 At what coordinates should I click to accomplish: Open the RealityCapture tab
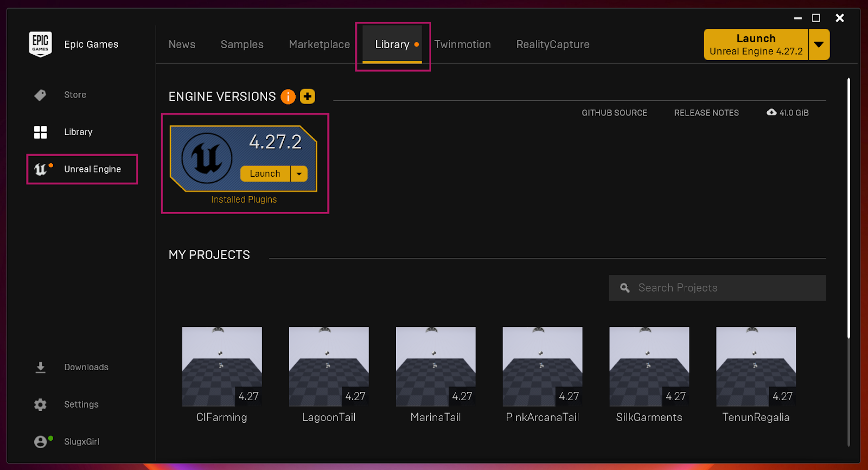553,44
